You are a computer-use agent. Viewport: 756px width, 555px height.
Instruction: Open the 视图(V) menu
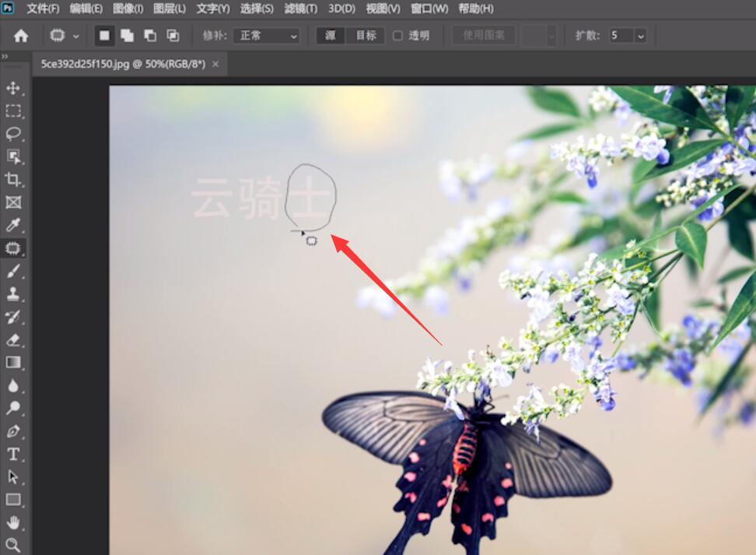[x=383, y=9]
